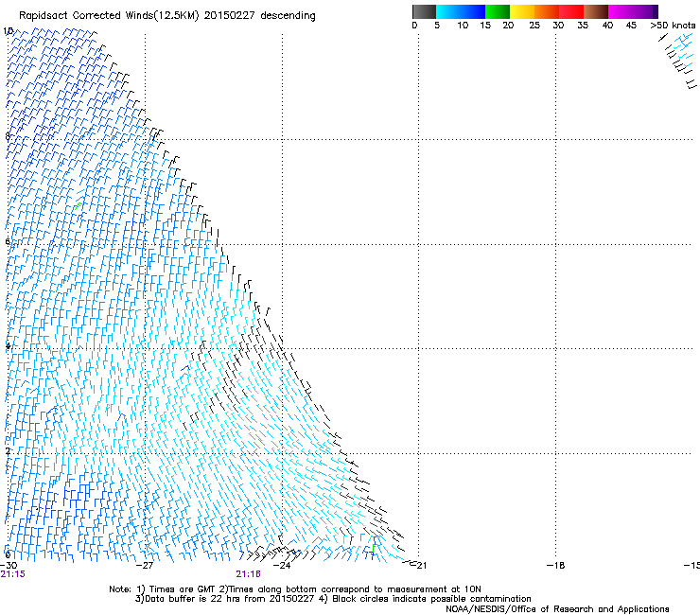Click "Black circles indicate possible contamination" note
Viewport: 700px width, 615px height.
pyautogui.click(x=426, y=599)
